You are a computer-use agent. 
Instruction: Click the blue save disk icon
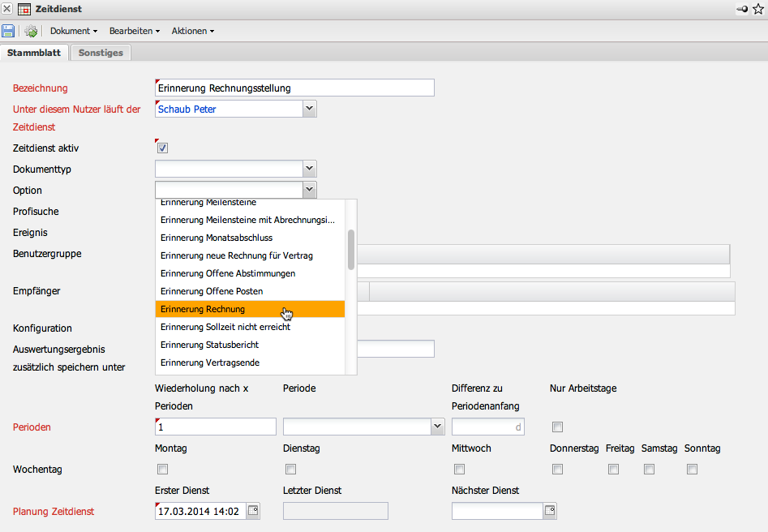(x=8, y=31)
